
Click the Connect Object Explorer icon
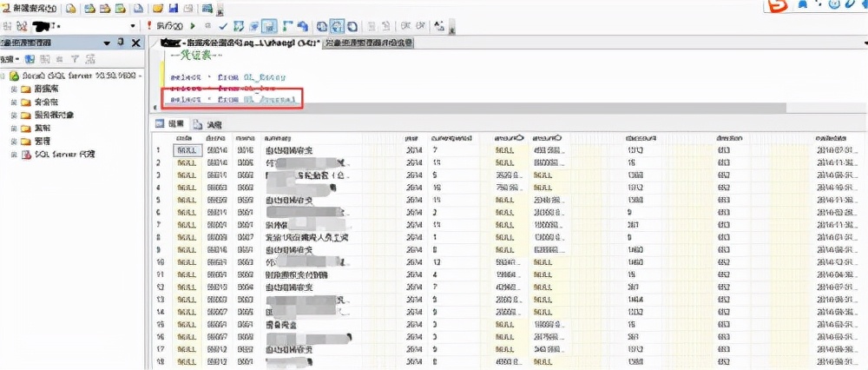pos(30,59)
